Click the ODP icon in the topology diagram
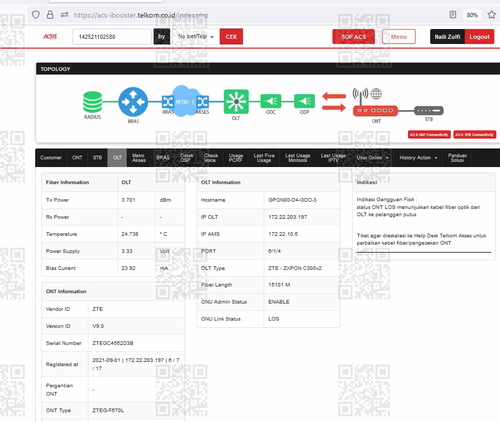 point(304,101)
